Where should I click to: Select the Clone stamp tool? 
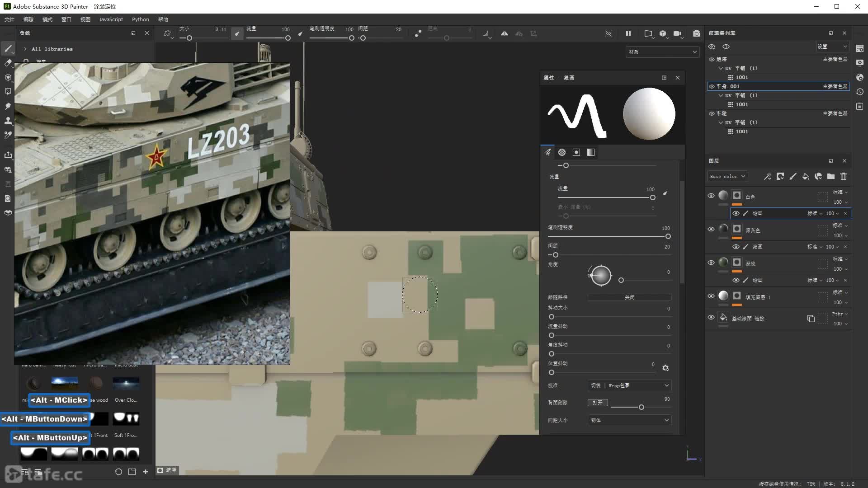pos(8,121)
